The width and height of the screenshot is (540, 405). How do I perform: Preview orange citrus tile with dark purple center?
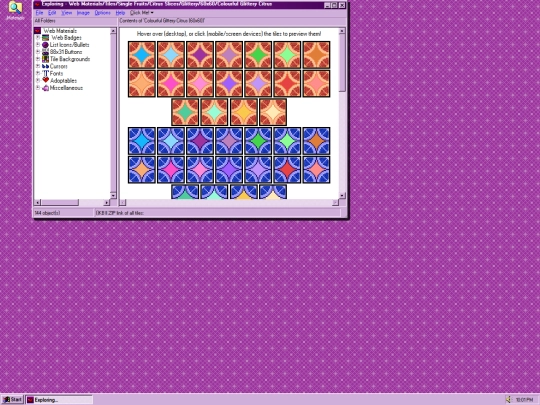click(200, 55)
